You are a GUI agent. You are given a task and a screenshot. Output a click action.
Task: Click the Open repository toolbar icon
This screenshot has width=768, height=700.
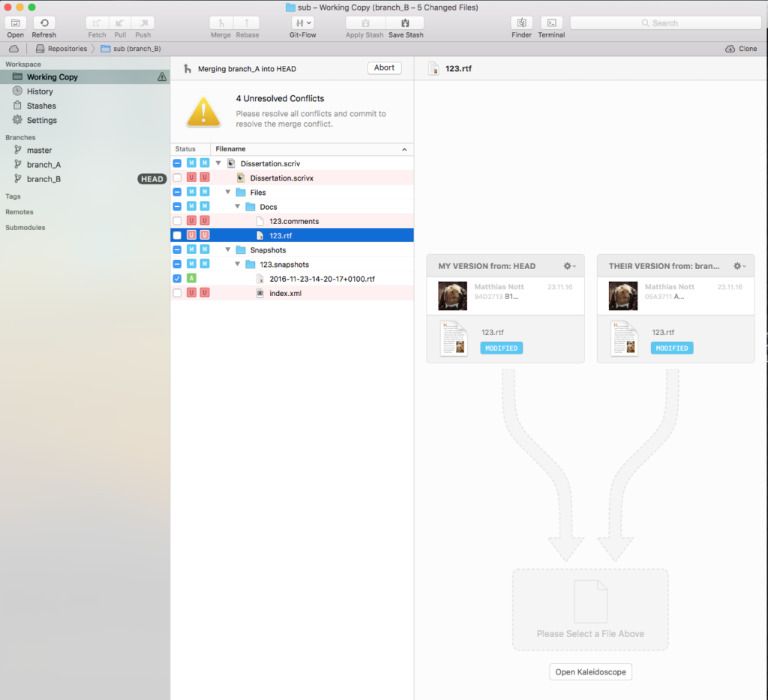[16, 23]
